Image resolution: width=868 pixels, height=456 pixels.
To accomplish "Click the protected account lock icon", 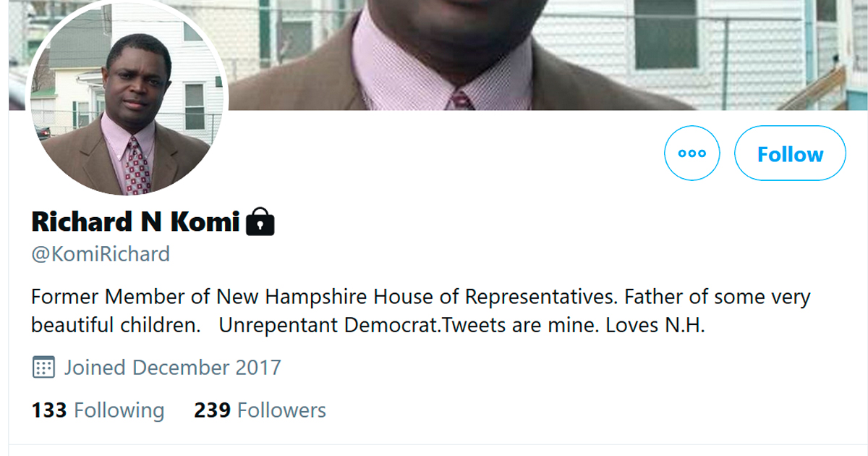I will click(260, 222).
